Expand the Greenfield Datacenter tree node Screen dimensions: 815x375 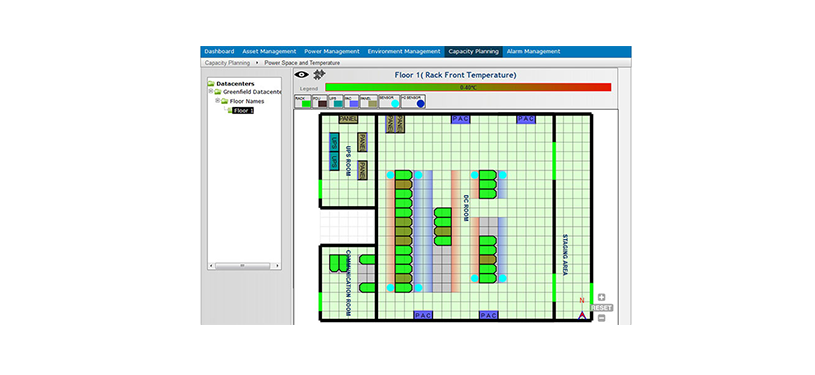(x=211, y=91)
